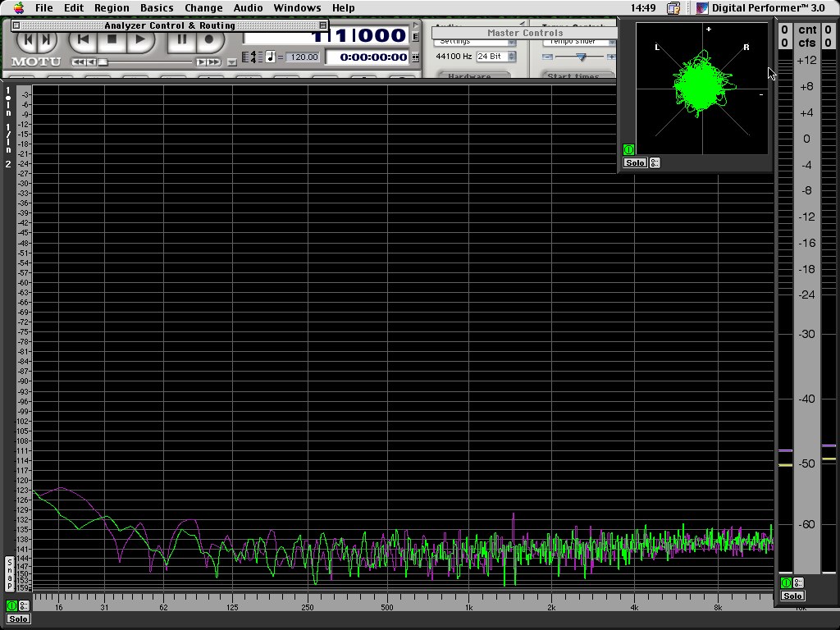Click the SMPTE frame format icon beside time display
The height and width of the screenshot is (630, 840).
pos(415,57)
